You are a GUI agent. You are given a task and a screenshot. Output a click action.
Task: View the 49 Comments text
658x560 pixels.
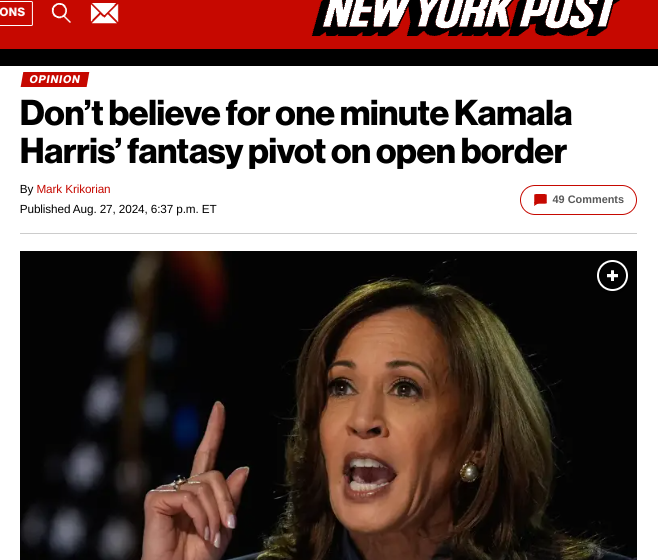pos(588,199)
